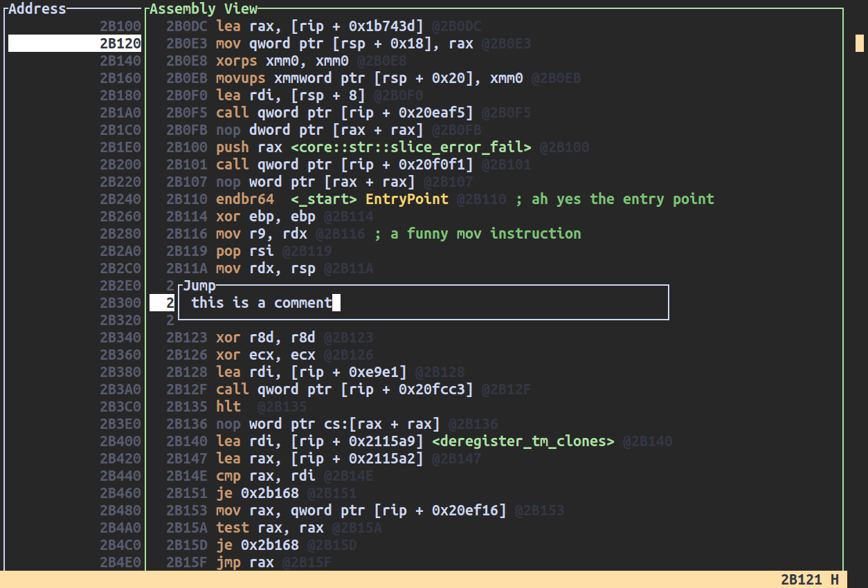Click the <_start> symbol label

(323, 199)
